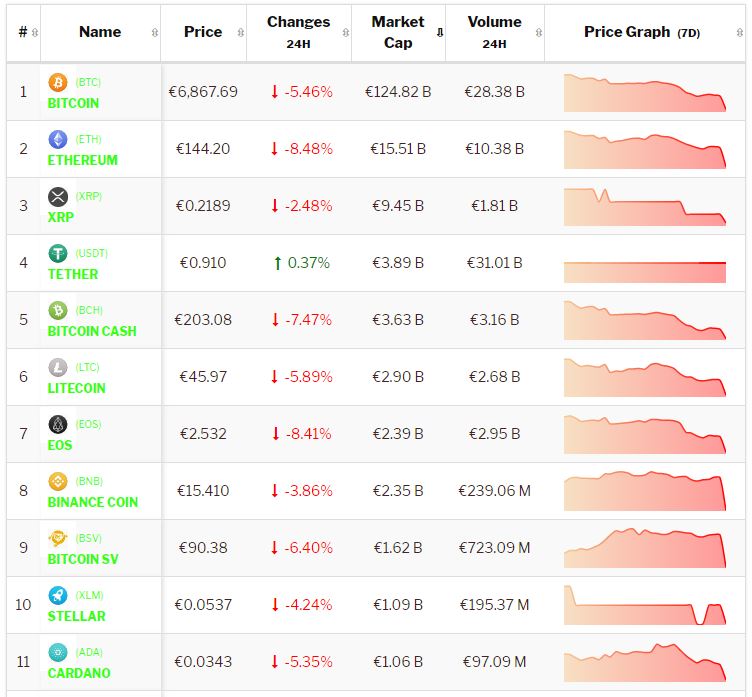The width and height of the screenshot is (752, 697).
Task: Click the Litecoin coin icon
Action: (58, 367)
